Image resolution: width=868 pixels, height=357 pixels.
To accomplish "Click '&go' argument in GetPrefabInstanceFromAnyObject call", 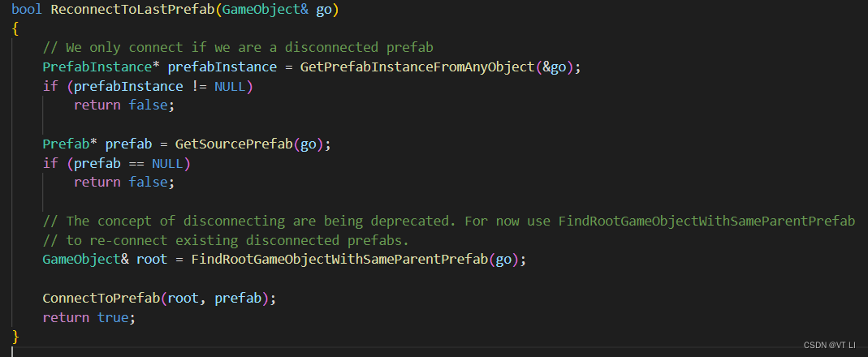I will tap(554, 67).
